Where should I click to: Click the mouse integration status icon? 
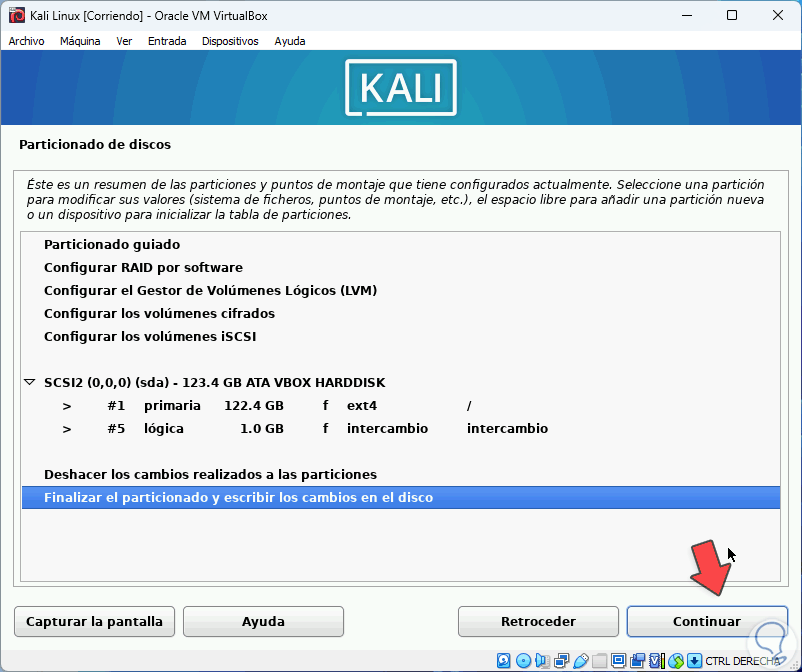click(x=676, y=661)
